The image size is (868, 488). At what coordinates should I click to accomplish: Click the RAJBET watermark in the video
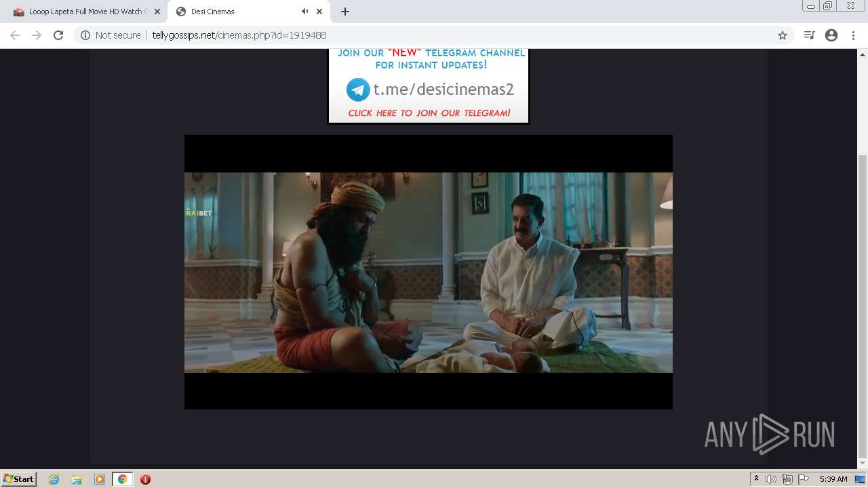[199, 213]
